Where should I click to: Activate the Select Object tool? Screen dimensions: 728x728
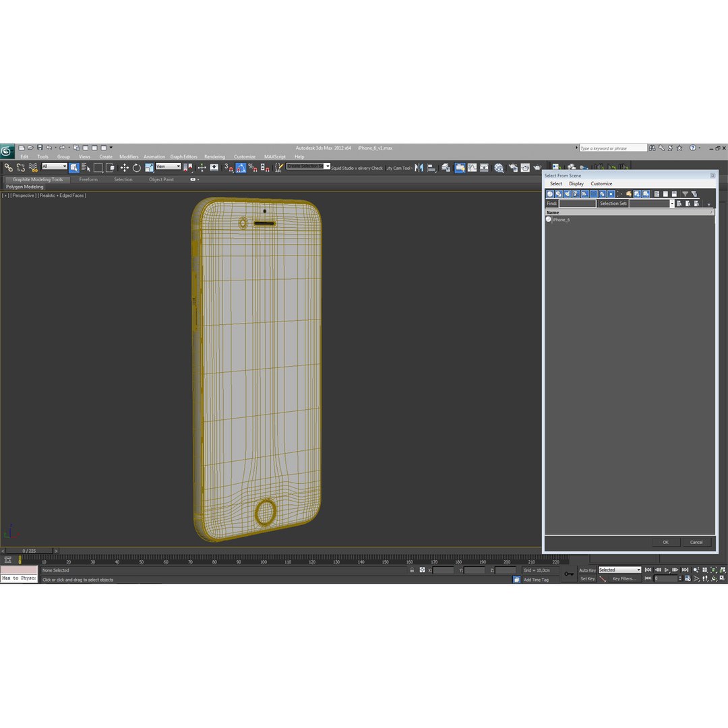point(74,168)
